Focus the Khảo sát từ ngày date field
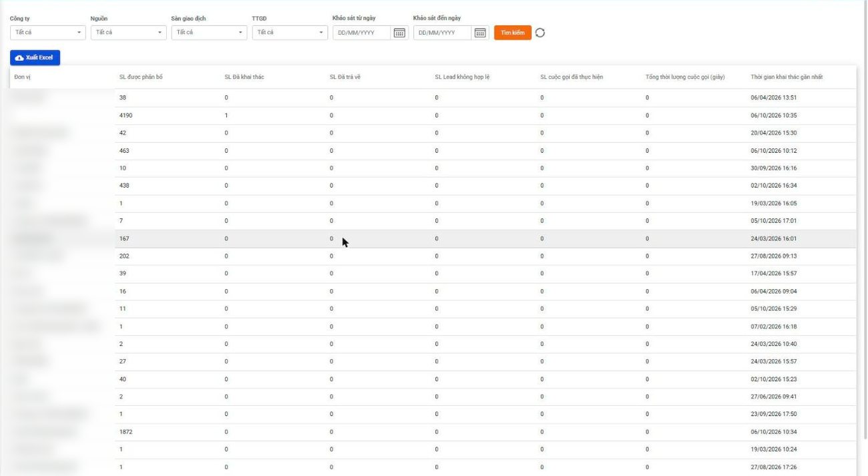Image resolution: width=868 pixels, height=476 pixels. pos(363,33)
